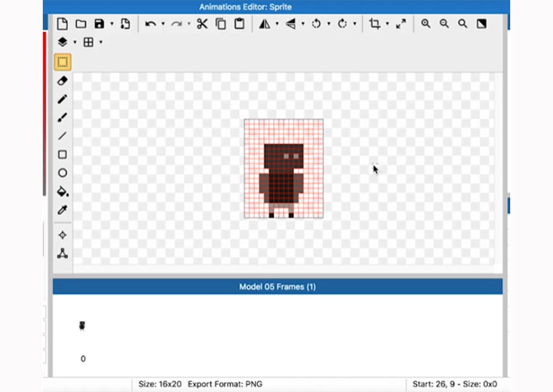Select frame 0 thumbnail in frames panel
553x392 pixels.
pos(82,325)
